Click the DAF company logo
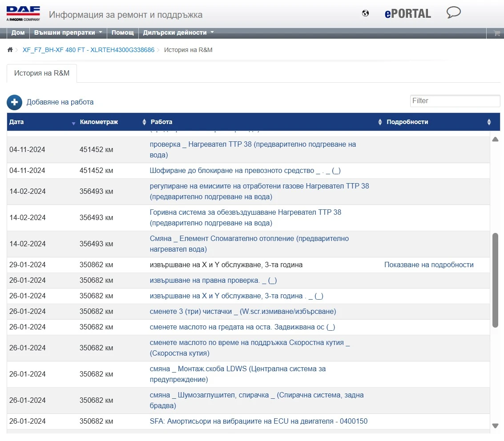 pos(23,14)
